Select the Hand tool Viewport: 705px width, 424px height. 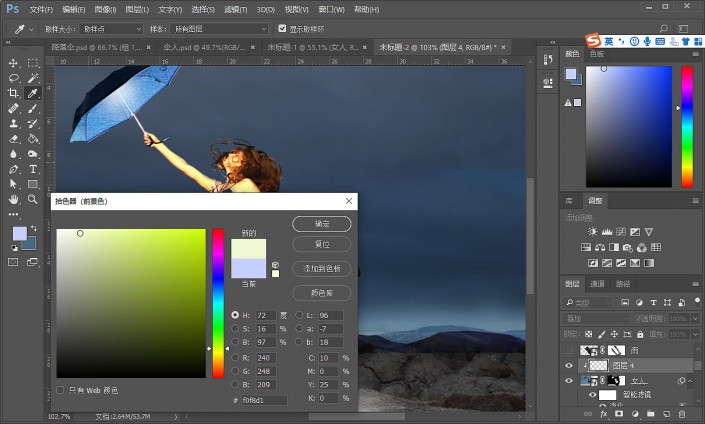14,200
